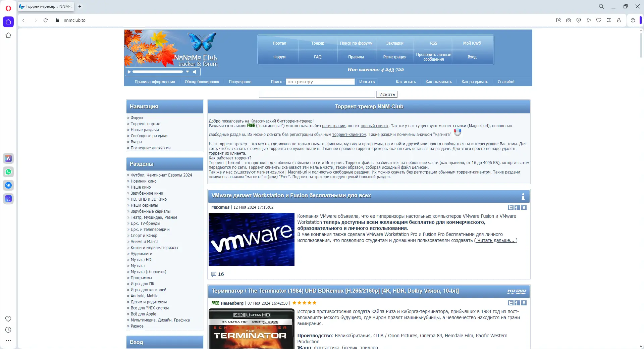Open browsing history clock icon
Screen dimensions: 644x349
[8, 330]
